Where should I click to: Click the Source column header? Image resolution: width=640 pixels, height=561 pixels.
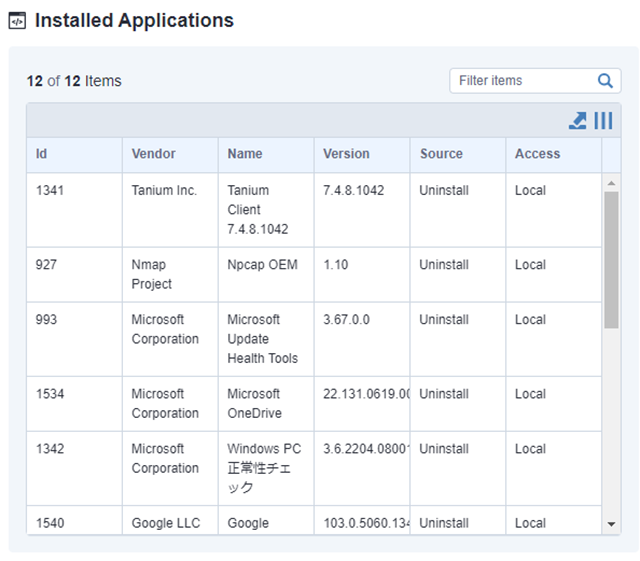click(441, 154)
